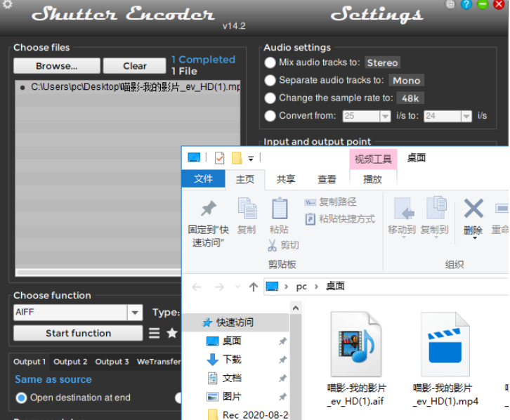Click the 桌面 breadcrumb in address bar
The image size is (510, 420).
coord(335,286)
